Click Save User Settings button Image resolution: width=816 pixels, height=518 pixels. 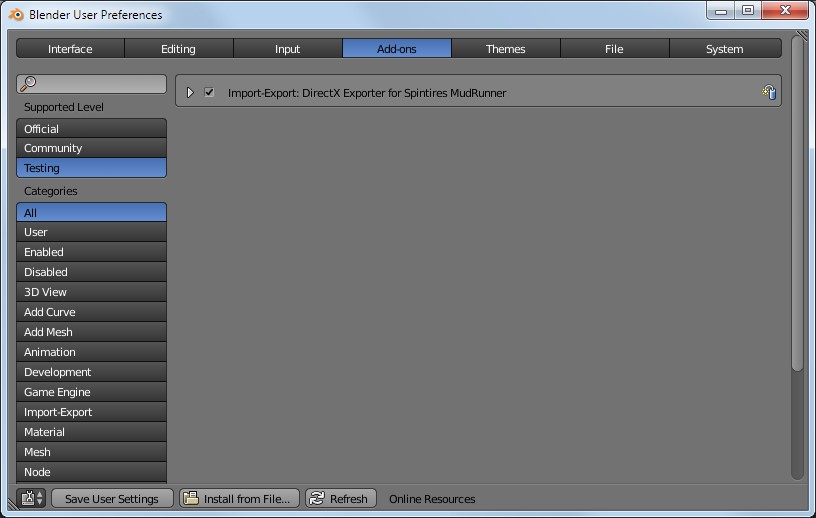pyautogui.click(x=112, y=498)
